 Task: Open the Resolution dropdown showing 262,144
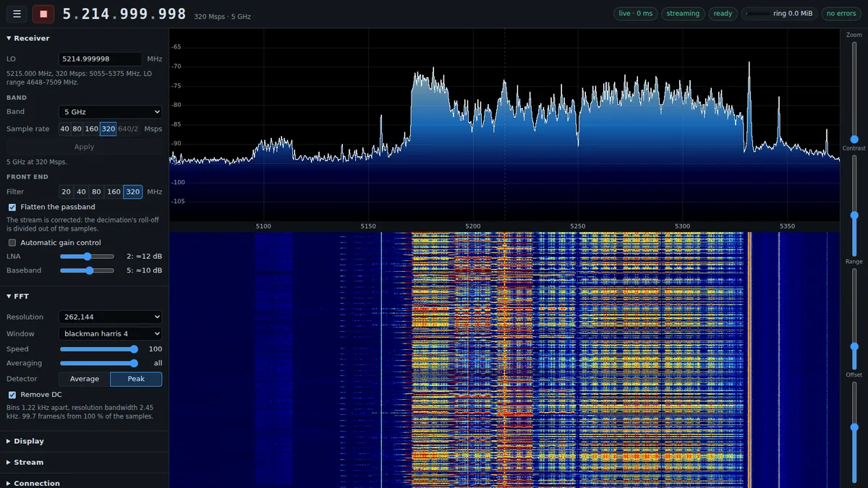click(110, 317)
